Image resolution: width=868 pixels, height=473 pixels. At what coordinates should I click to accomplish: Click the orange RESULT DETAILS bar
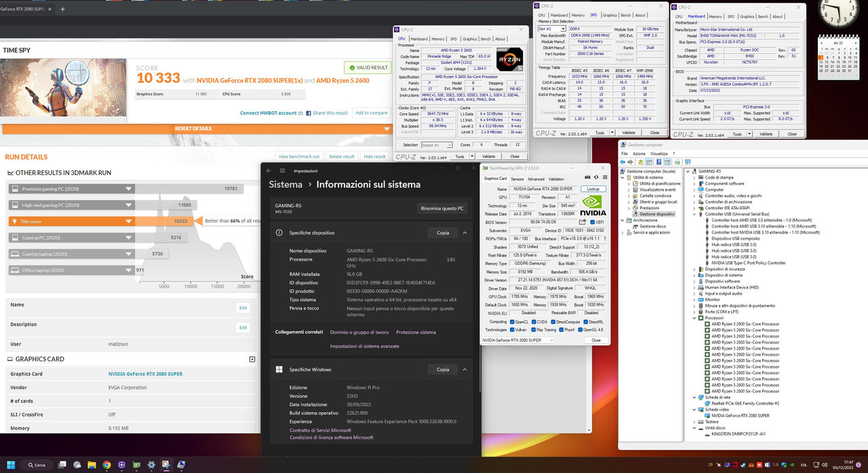[193, 128]
